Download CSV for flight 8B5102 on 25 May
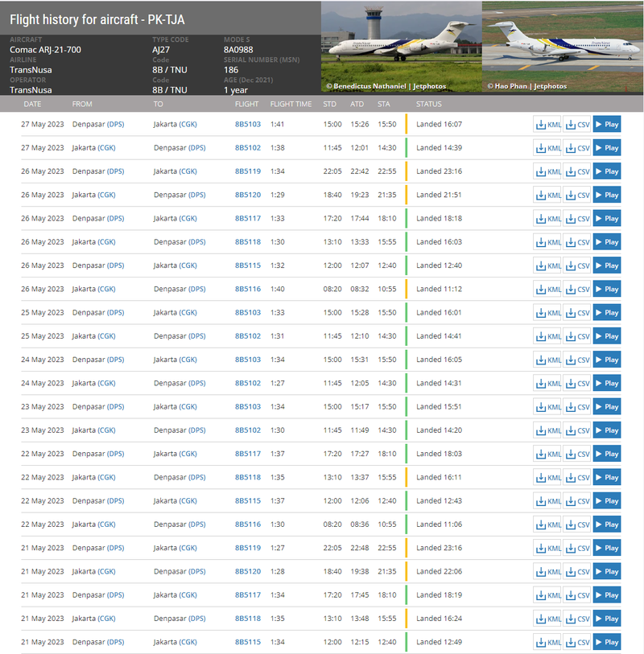Viewport: 644px width, 654px height. tap(577, 336)
